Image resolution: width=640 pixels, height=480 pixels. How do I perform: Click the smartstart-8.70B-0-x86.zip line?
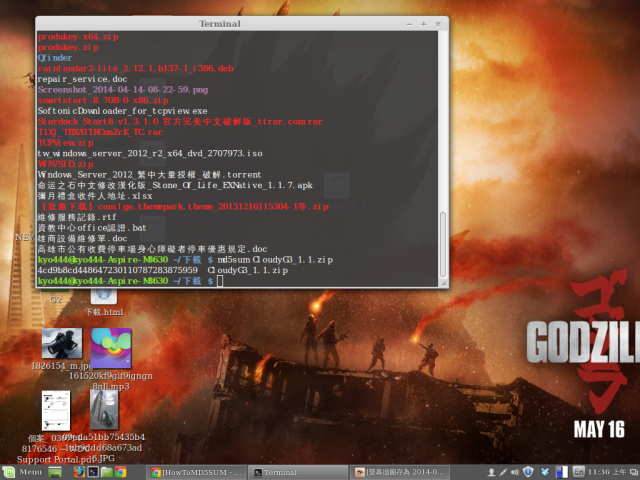coord(103,100)
